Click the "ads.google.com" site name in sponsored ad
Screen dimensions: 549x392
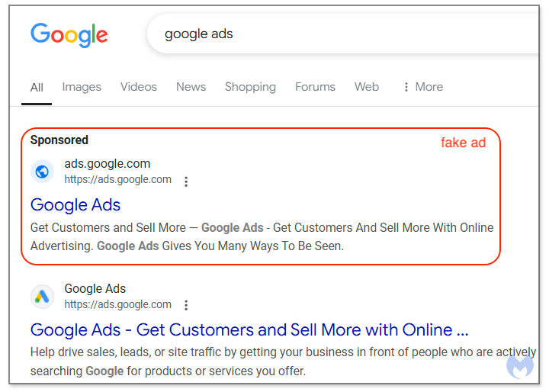coord(107,163)
